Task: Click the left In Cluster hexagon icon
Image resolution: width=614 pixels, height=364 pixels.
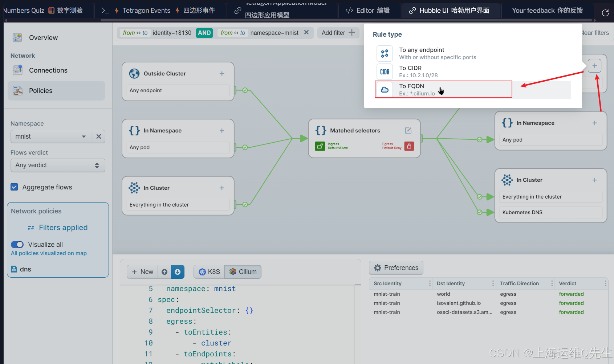Action: tap(134, 188)
